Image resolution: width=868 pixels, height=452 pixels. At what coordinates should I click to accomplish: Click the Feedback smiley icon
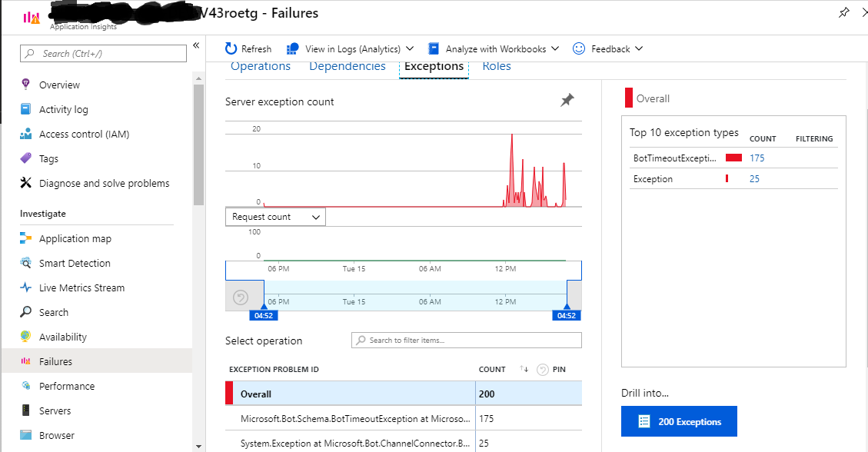(578, 48)
